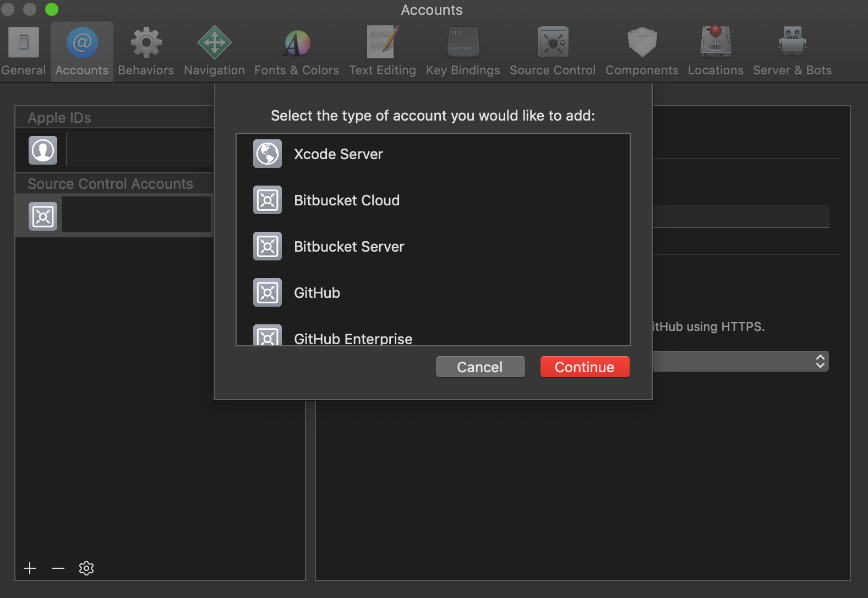The height and width of the screenshot is (598, 868).
Task: Click the Source Control Accounts section header
Action: tap(111, 184)
